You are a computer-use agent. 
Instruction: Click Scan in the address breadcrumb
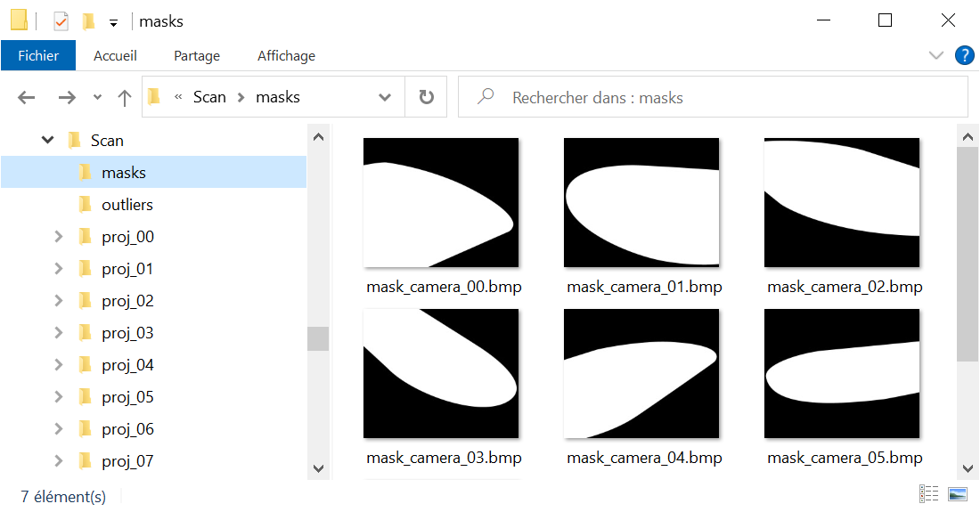pyautogui.click(x=209, y=97)
